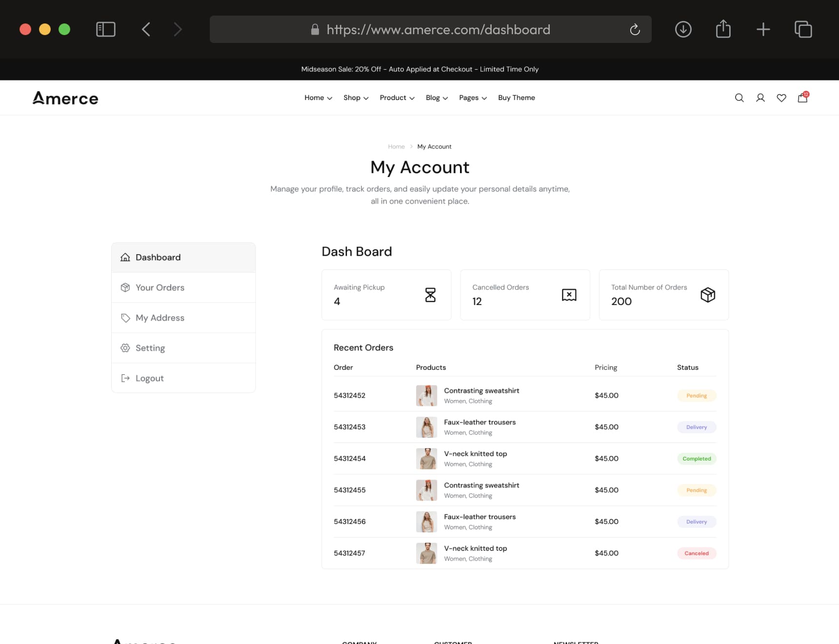Show the browser tab overview icon
The width and height of the screenshot is (839, 644).
[803, 29]
